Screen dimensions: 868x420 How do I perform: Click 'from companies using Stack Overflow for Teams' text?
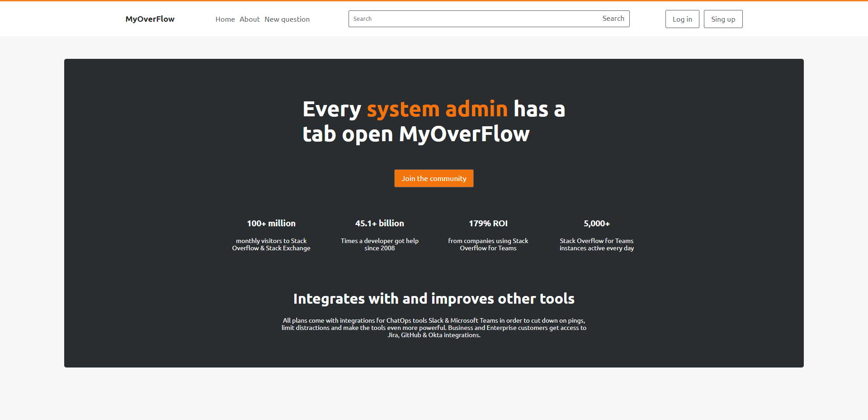(488, 244)
